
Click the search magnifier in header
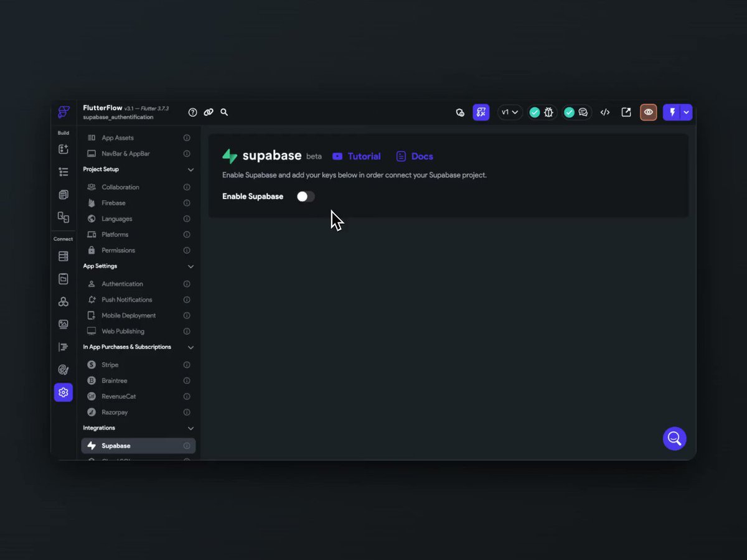pos(224,113)
